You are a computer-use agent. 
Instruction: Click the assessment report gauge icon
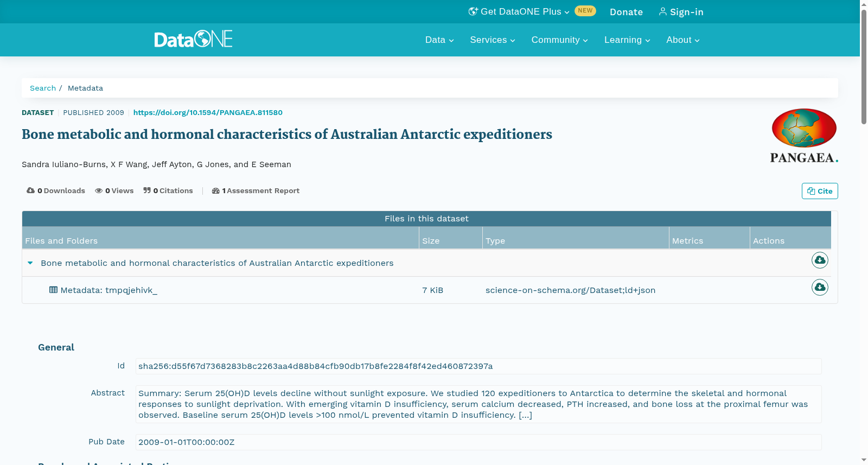point(216,190)
